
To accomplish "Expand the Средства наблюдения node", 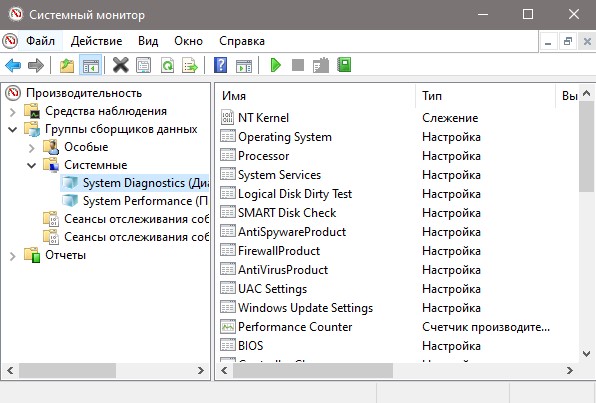I will [13, 112].
